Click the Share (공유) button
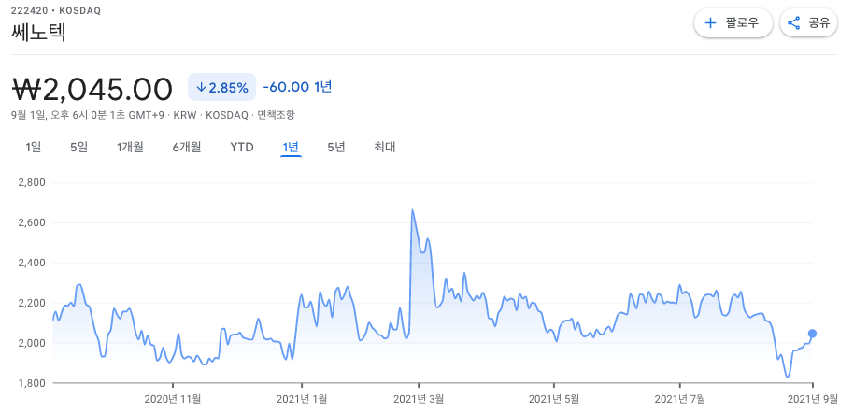 [808, 22]
